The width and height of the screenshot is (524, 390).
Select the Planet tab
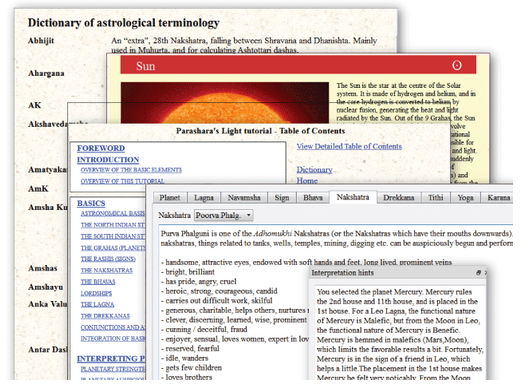point(170,198)
